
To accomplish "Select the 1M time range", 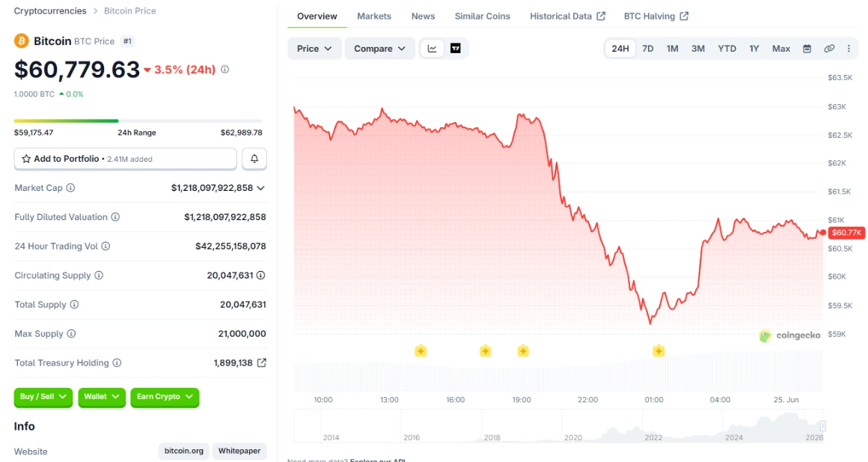I will click(672, 49).
